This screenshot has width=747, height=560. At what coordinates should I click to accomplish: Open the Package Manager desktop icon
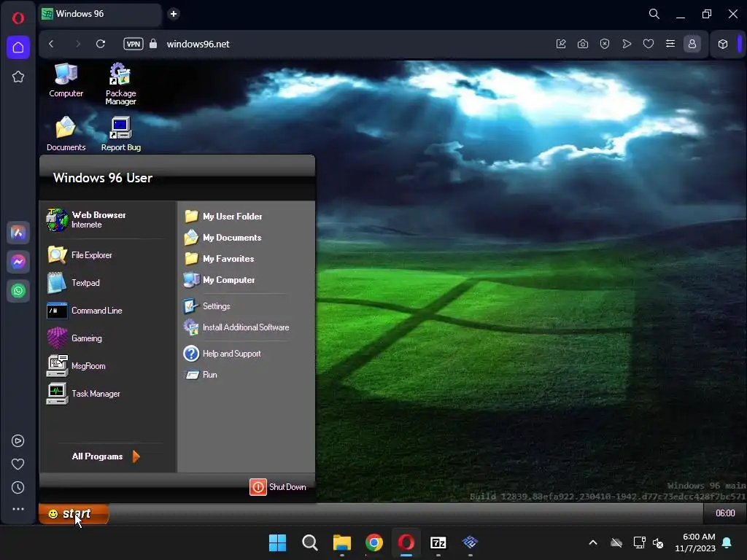pyautogui.click(x=120, y=84)
